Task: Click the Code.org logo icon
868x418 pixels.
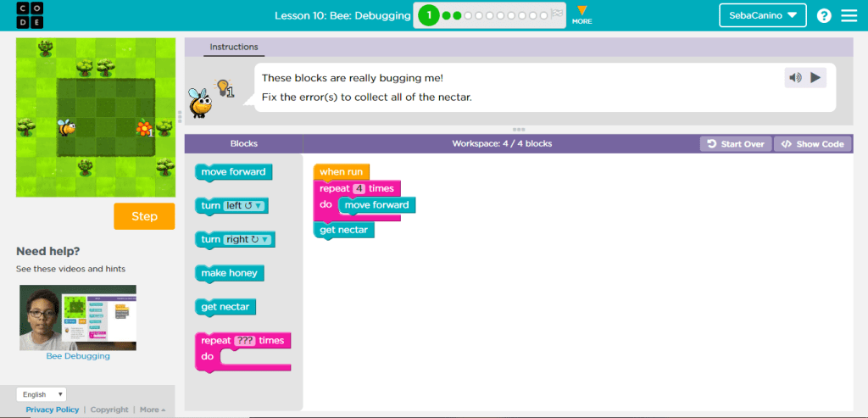Action: [x=18, y=15]
